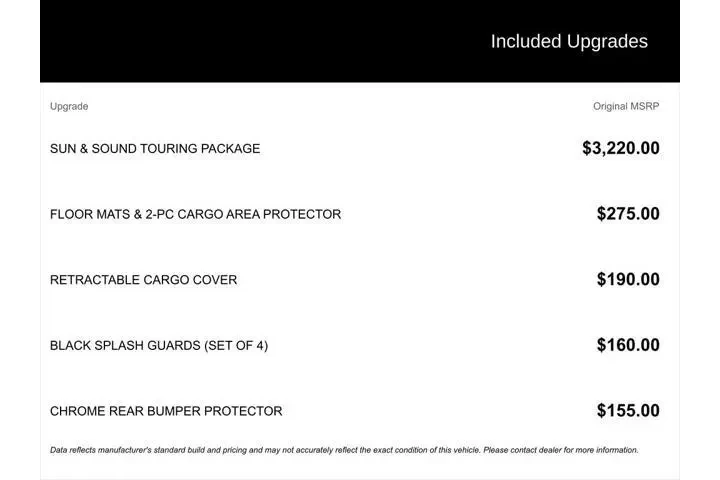Image resolution: width=720 pixels, height=480 pixels.
Task: Select the Original MSRP column header
Action: click(x=626, y=106)
